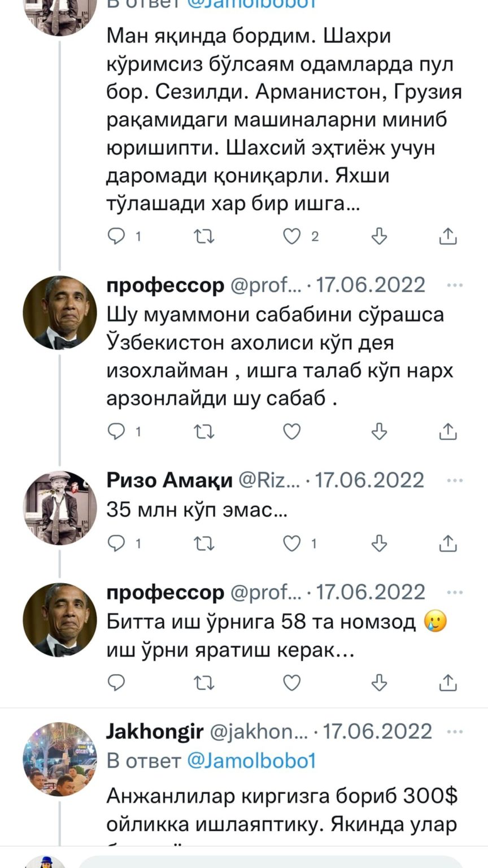Image resolution: width=488 pixels, height=868 pixels.
Task: Reply to professor's '58 та номзод' tweet
Action: click(x=116, y=683)
